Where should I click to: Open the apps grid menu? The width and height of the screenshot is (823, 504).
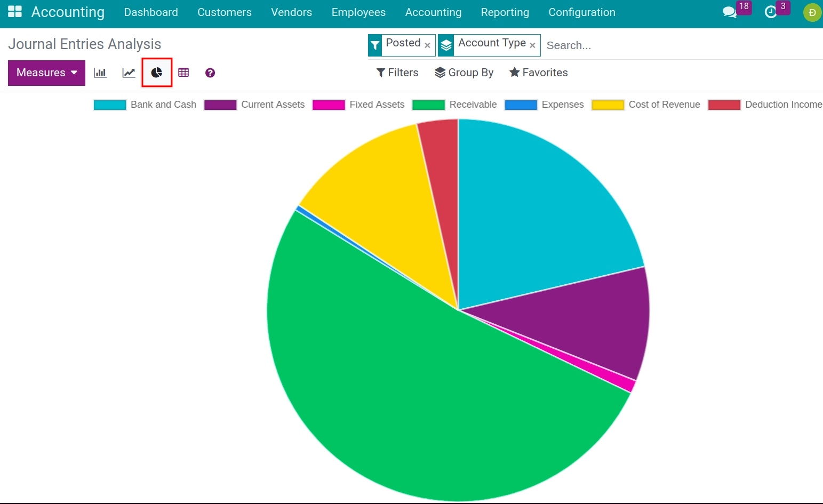click(14, 12)
